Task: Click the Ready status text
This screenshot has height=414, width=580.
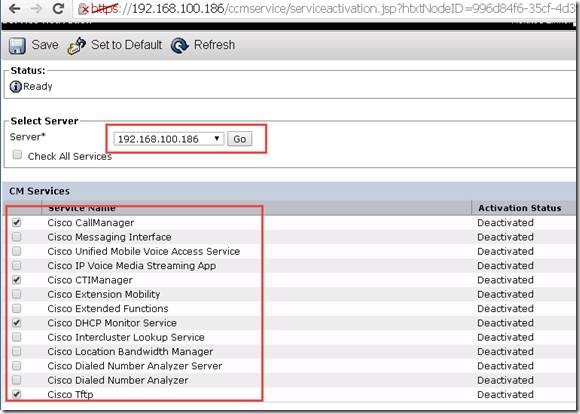Action: [x=38, y=87]
